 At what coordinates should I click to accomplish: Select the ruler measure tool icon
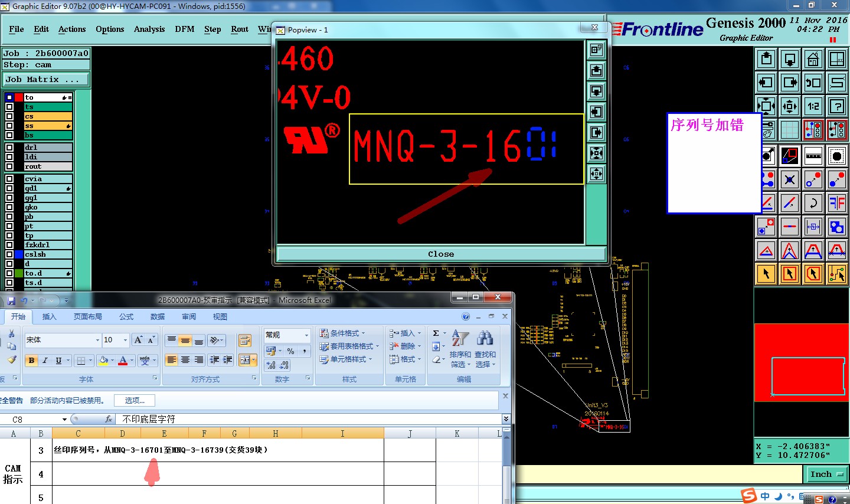[x=813, y=156]
